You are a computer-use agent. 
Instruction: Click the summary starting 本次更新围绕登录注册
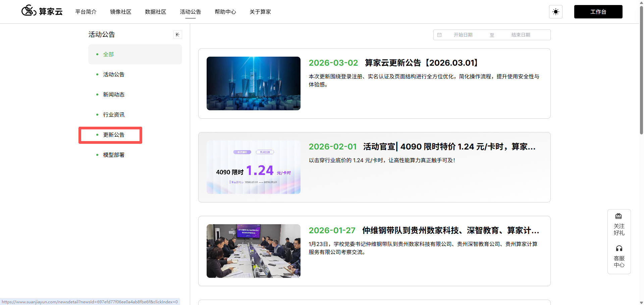click(x=424, y=80)
